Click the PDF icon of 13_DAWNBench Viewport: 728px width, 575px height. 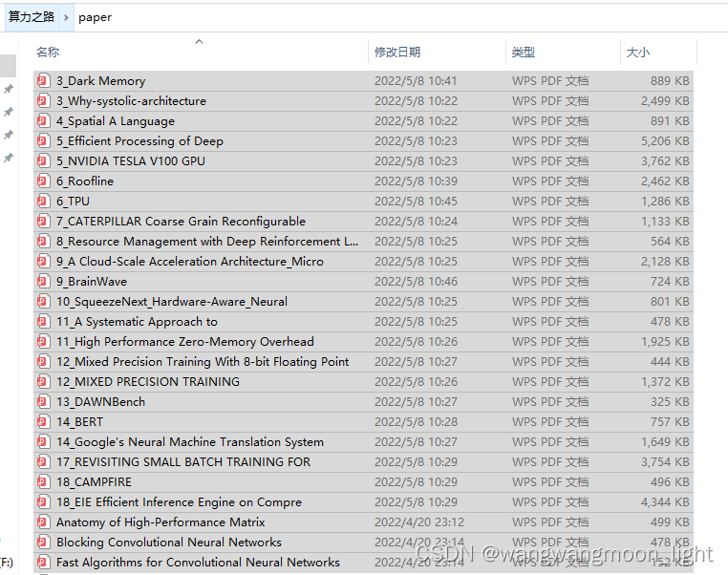pyautogui.click(x=43, y=401)
